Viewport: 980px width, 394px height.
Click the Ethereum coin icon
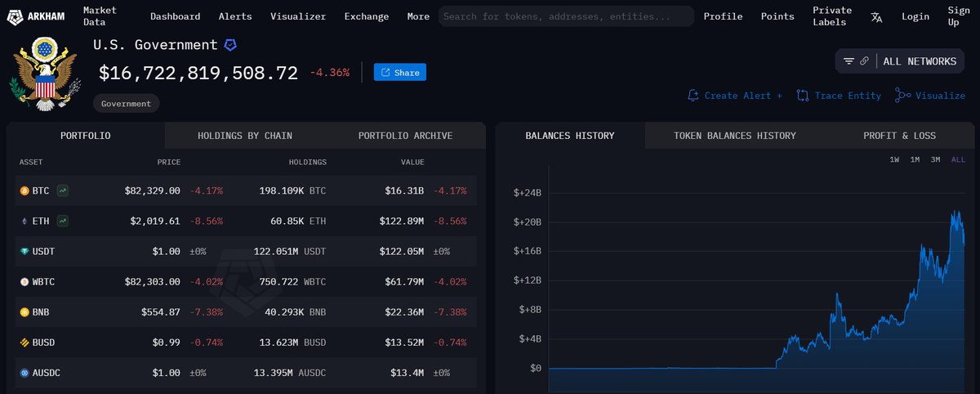point(24,221)
